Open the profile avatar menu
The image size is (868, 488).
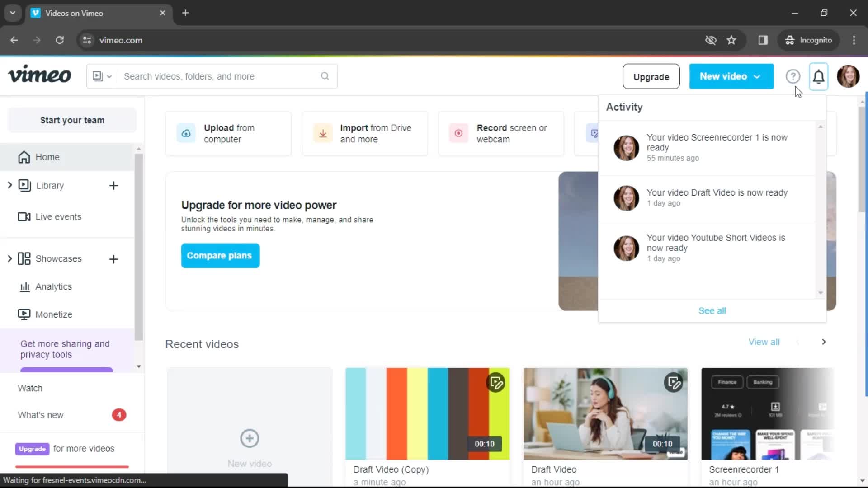point(848,76)
